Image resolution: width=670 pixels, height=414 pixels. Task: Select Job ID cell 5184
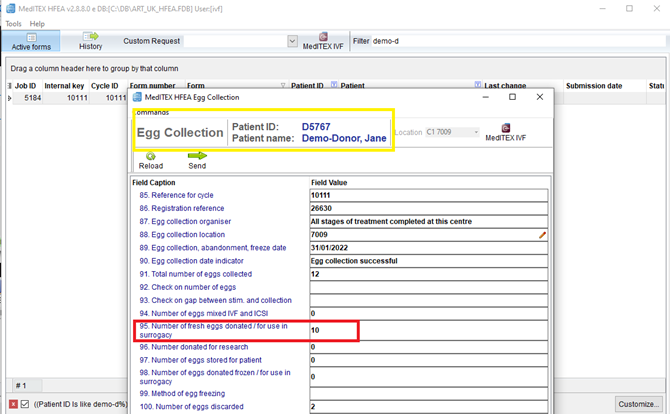coord(28,98)
